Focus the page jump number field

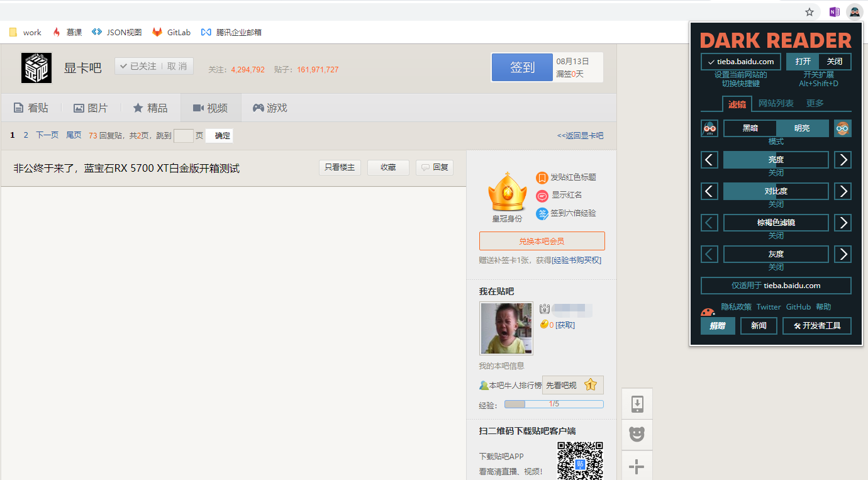tap(183, 135)
